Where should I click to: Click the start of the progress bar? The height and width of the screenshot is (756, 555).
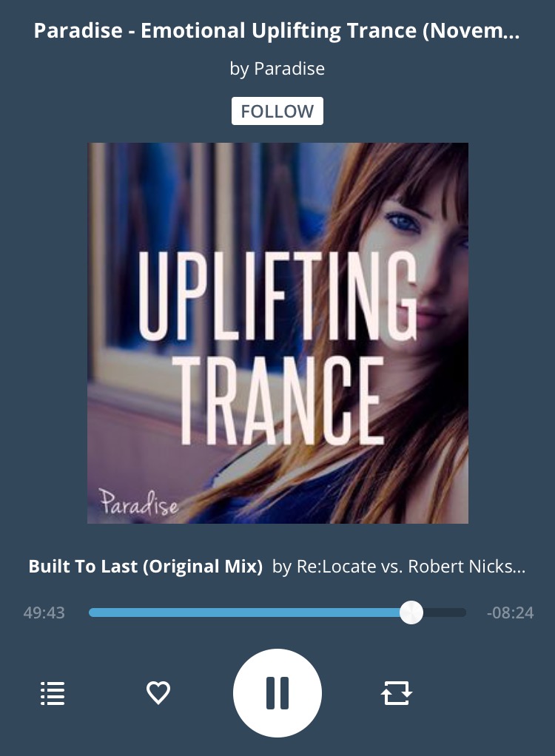click(92, 612)
